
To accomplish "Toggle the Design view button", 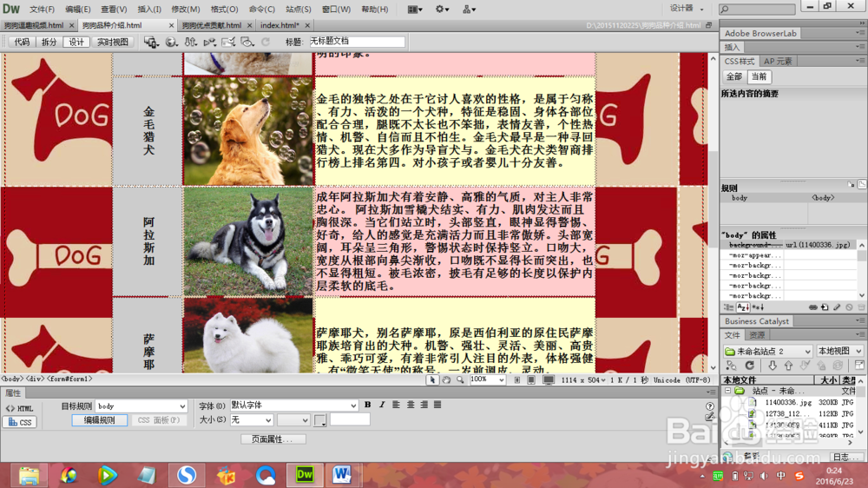I will point(76,42).
